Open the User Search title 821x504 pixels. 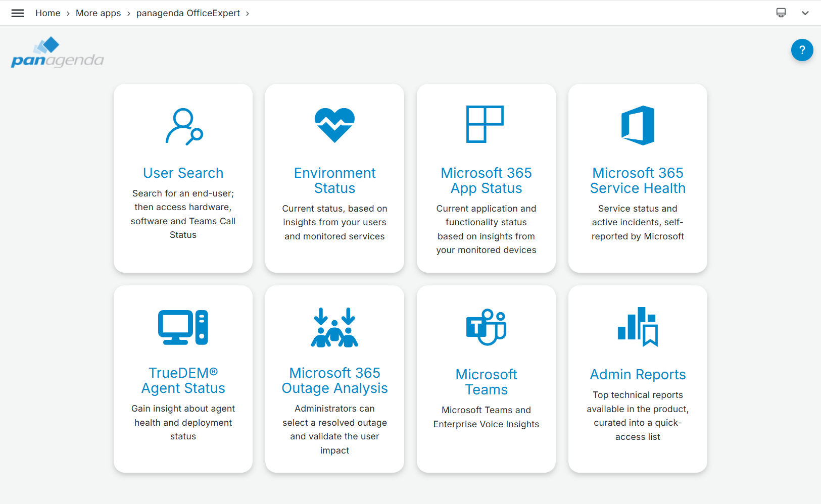[183, 173]
